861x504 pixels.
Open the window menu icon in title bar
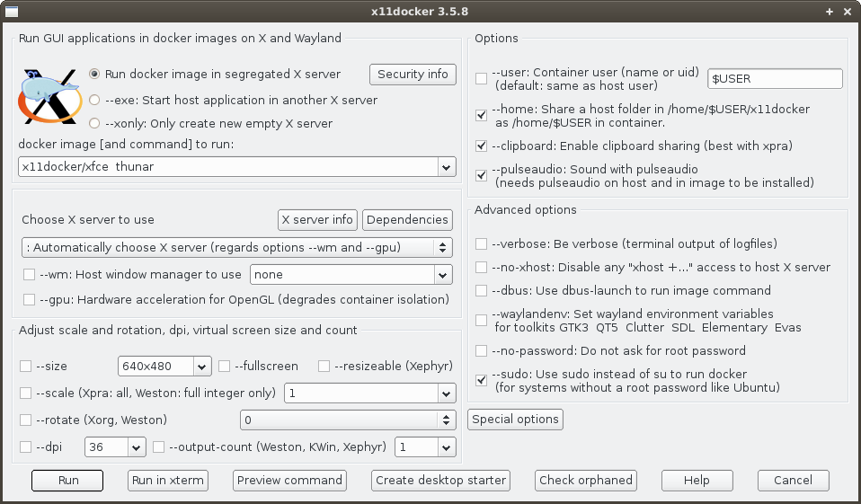11,12
